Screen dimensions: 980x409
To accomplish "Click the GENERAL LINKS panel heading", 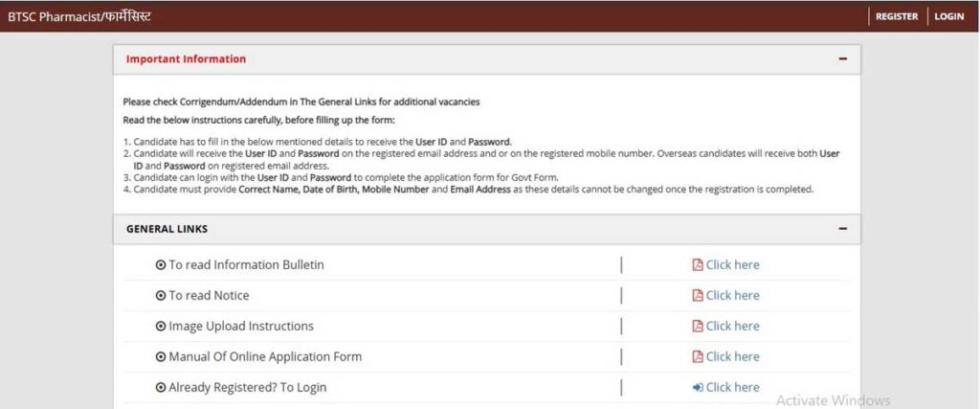I will pyautogui.click(x=167, y=229).
